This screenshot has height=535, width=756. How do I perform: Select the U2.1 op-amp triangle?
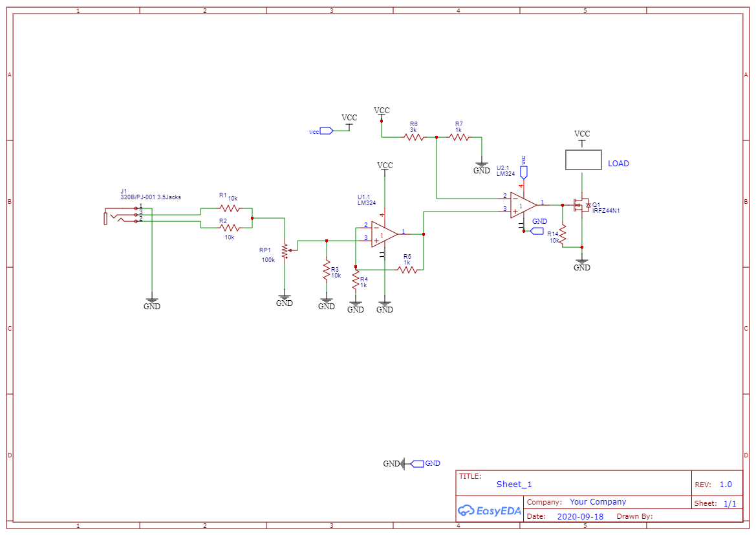(524, 205)
